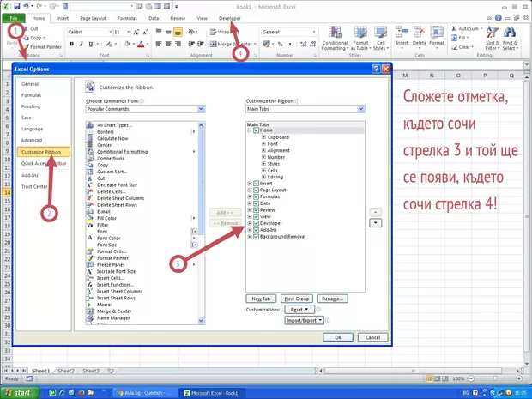532x399 pixels.
Task: Expand the Clipboard group in tree
Action: click(x=263, y=137)
